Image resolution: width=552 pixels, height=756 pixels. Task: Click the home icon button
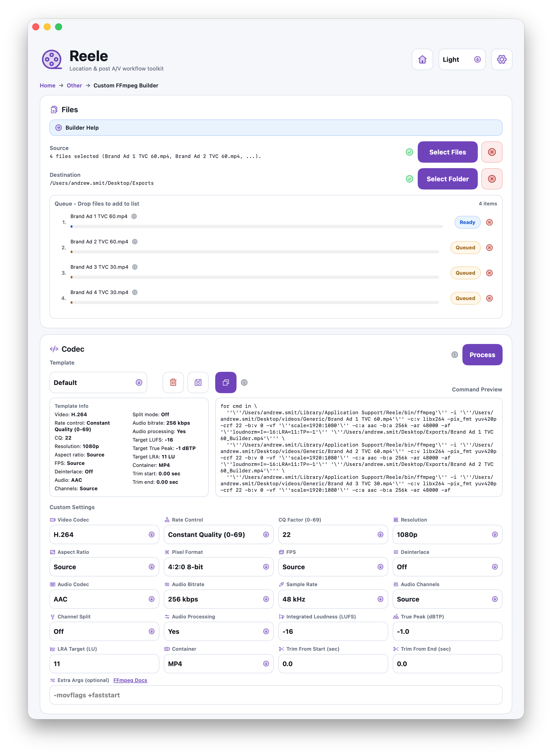pos(422,60)
